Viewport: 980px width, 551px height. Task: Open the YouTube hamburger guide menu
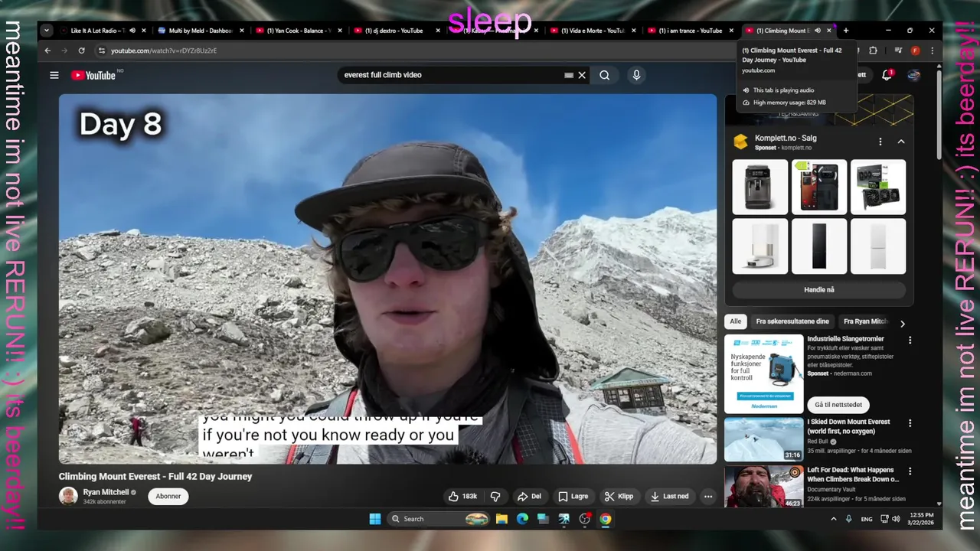[x=54, y=75]
